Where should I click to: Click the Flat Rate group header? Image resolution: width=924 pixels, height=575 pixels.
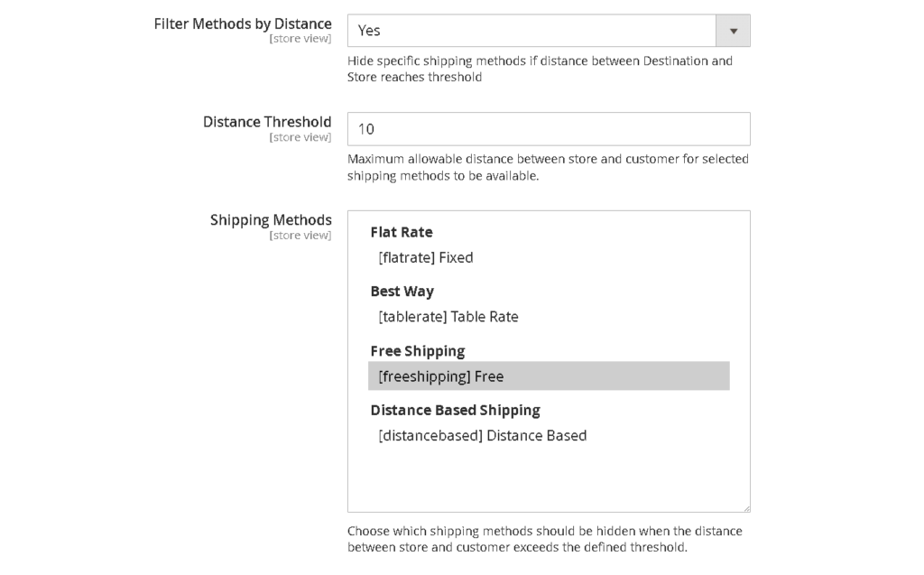point(401,232)
